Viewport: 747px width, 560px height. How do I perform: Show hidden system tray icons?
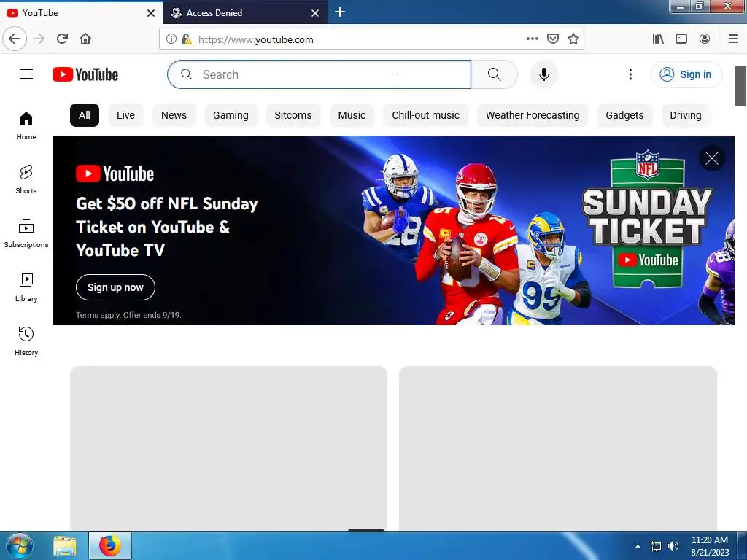pos(638,546)
